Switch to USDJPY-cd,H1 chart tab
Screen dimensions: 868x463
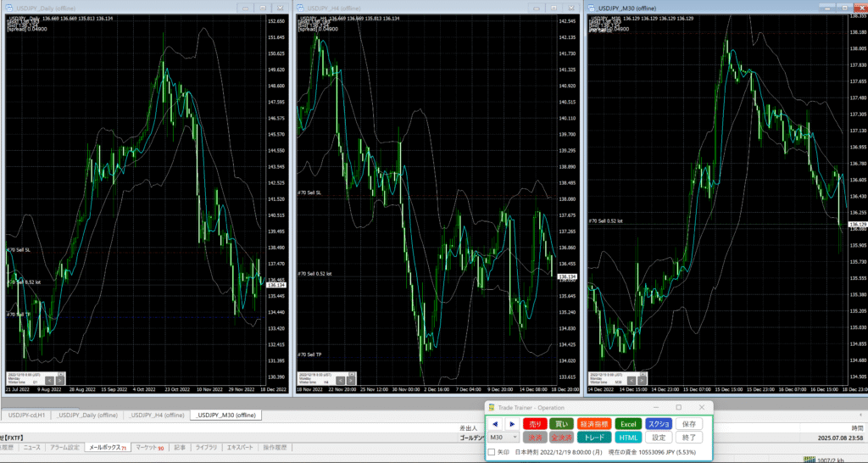pos(26,415)
